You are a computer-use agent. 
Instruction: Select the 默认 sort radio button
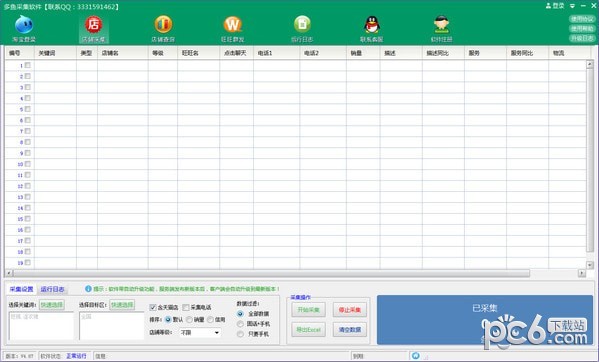(x=168, y=320)
